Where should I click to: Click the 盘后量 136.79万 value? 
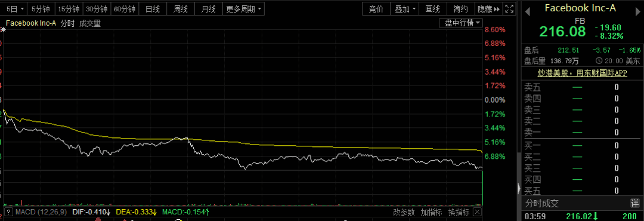coord(564,61)
